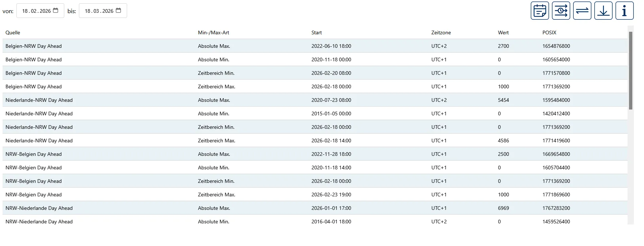
Task: Click the POSIX column header
Action: (x=549, y=32)
